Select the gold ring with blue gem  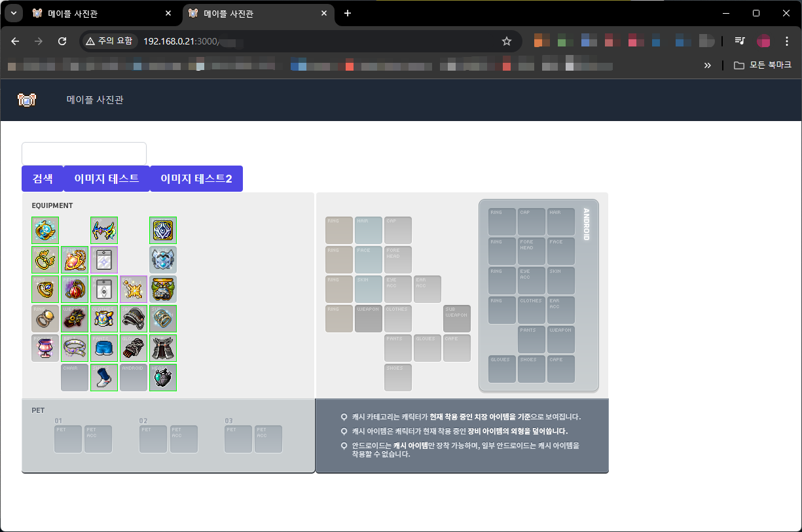point(45,289)
